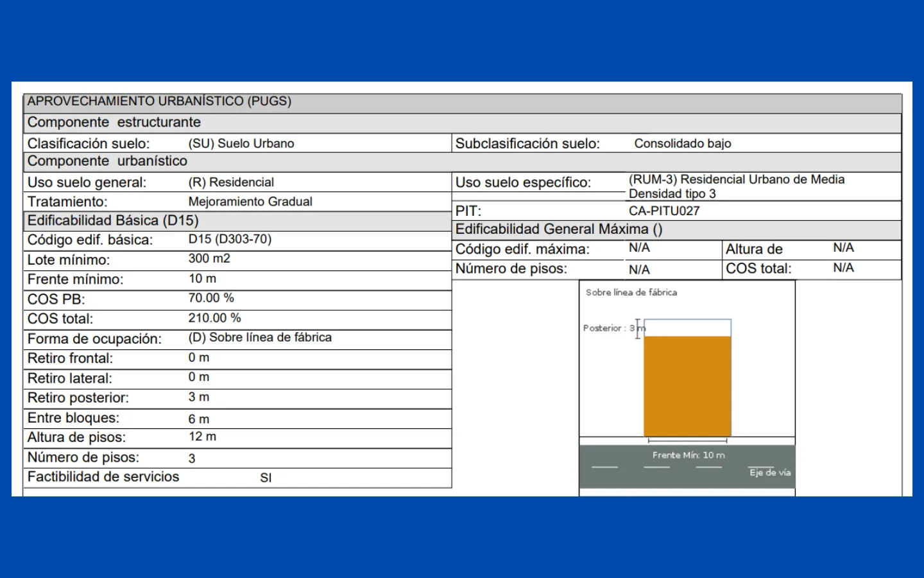Click the 'Entre bloques:' label
The image size is (924, 578).
pos(73,418)
